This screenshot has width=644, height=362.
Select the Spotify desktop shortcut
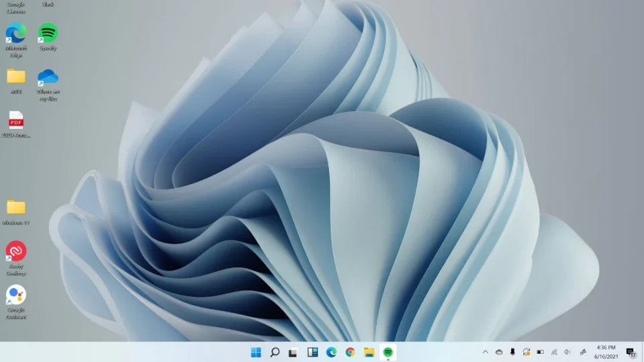pos(48,34)
